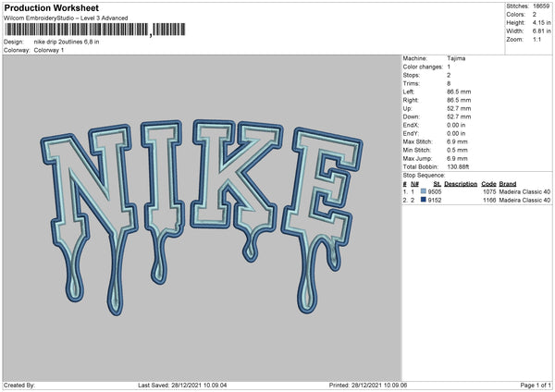The width and height of the screenshot is (555, 392).
Task: Click the Min Stitch value '0.5 mm'
Action: [x=457, y=150]
